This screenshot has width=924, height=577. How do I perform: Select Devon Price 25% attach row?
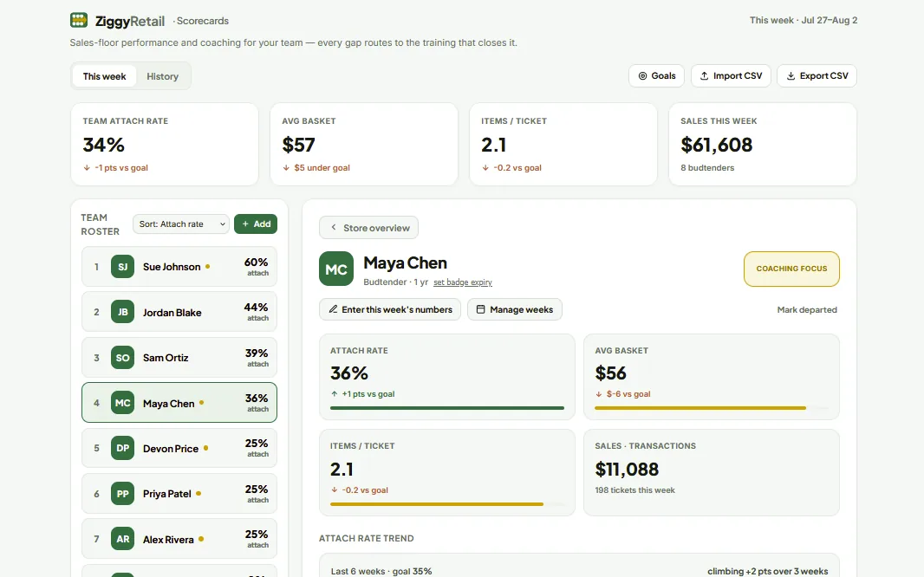pyautogui.click(x=179, y=448)
